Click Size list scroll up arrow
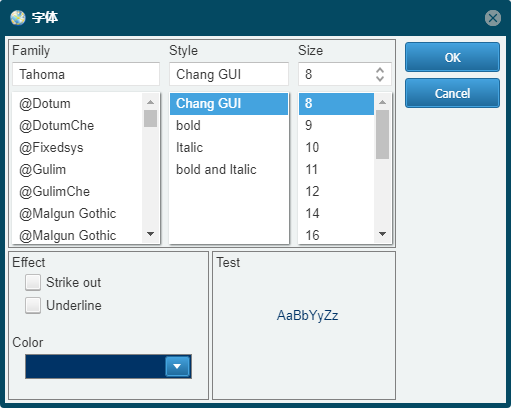This screenshot has height=408, width=511. [382, 102]
